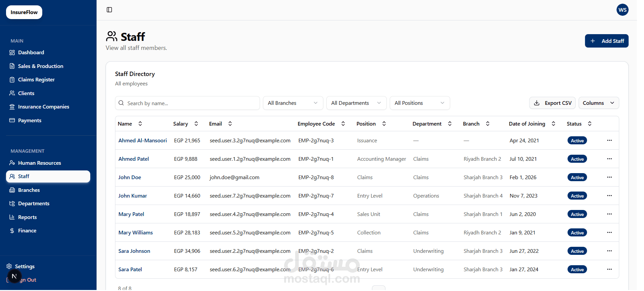Open the All Positions dropdown
Image resolution: width=644 pixels, height=291 pixels.
(x=419, y=103)
